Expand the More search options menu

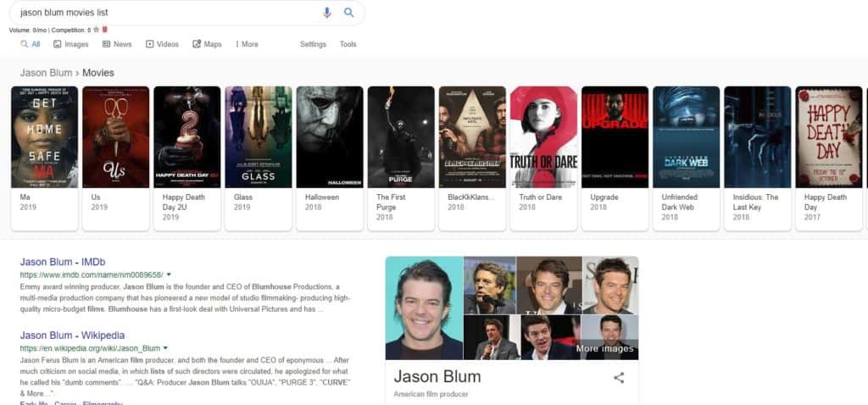click(x=247, y=44)
